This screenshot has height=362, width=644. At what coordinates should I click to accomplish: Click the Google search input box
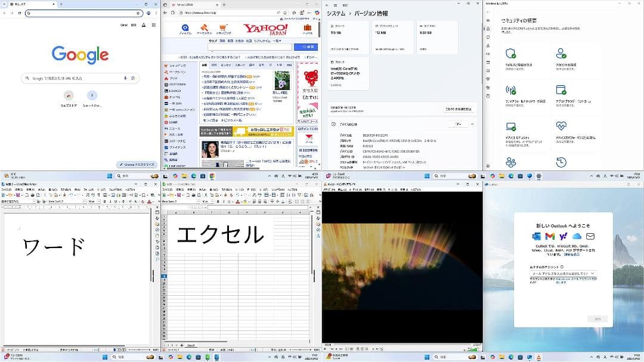[x=80, y=78]
